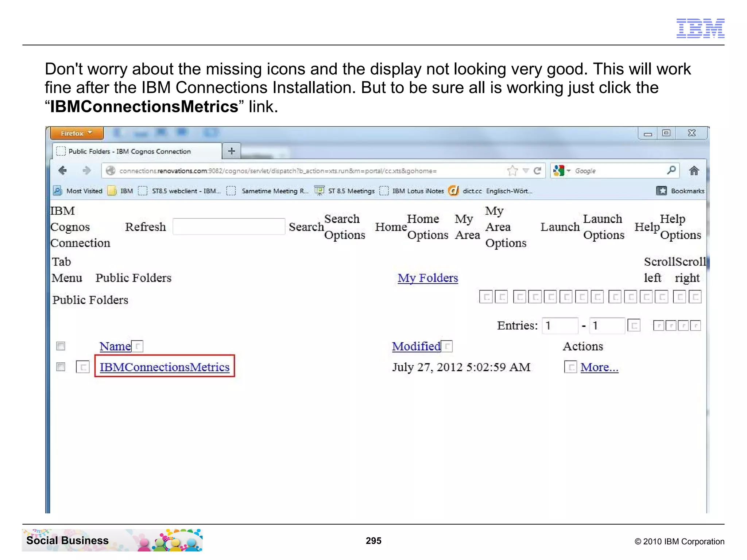Click the Modified column sort icon
The height and width of the screenshot is (560, 747).
(x=447, y=346)
